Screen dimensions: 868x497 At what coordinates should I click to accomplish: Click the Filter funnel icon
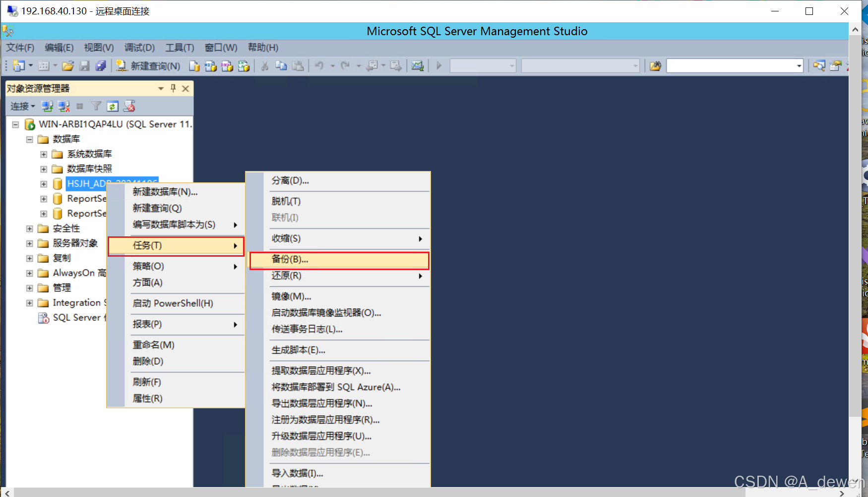pos(97,106)
